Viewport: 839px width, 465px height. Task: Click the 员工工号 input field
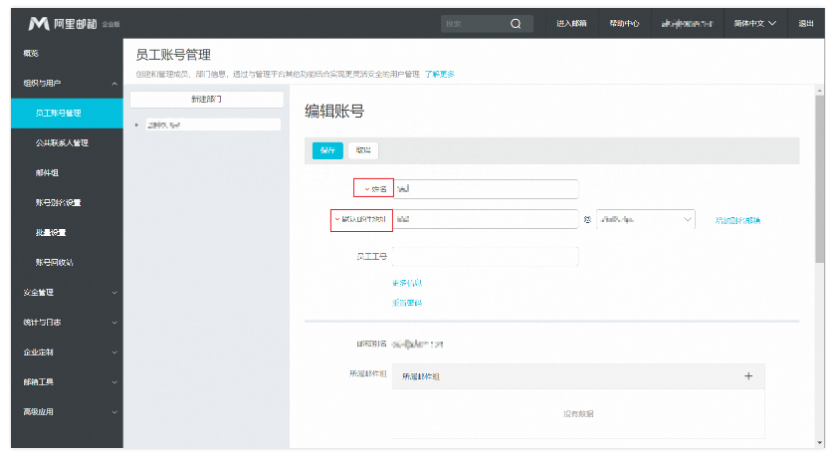[x=486, y=257]
